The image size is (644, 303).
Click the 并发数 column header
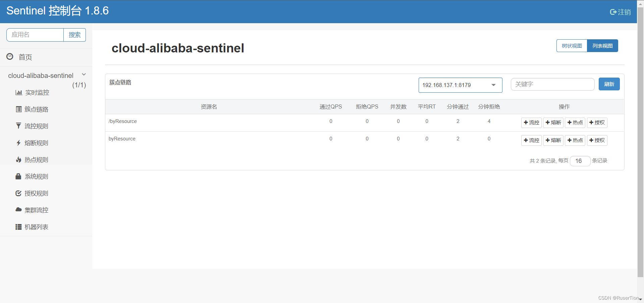pyautogui.click(x=398, y=107)
